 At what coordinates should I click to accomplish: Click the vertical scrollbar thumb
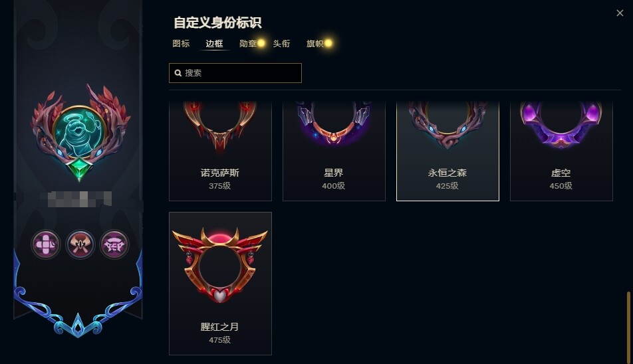click(628, 327)
